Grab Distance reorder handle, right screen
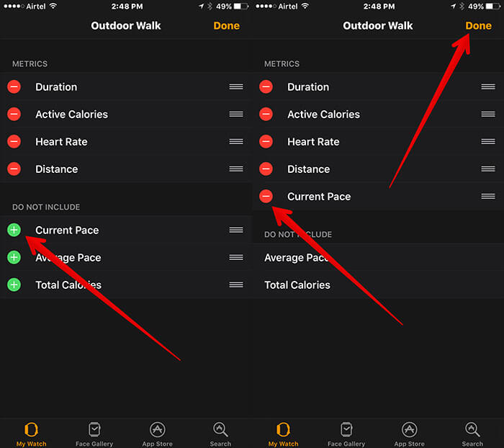The width and height of the screenshot is (504, 448). (x=488, y=169)
